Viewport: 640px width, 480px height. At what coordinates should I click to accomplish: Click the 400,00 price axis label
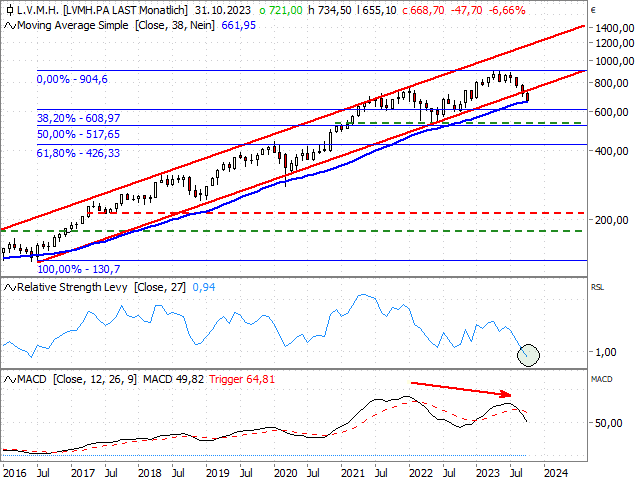tap(611, 151)
